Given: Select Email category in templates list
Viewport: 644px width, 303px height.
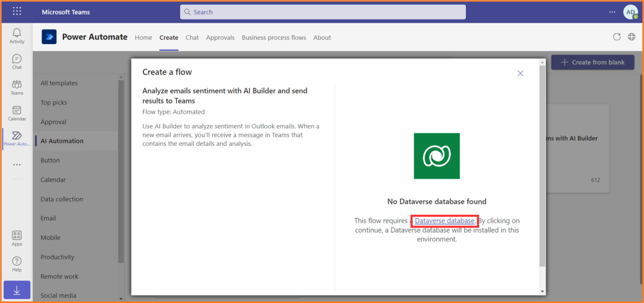Looking at the screenshot, I should [x=48, y=218].
